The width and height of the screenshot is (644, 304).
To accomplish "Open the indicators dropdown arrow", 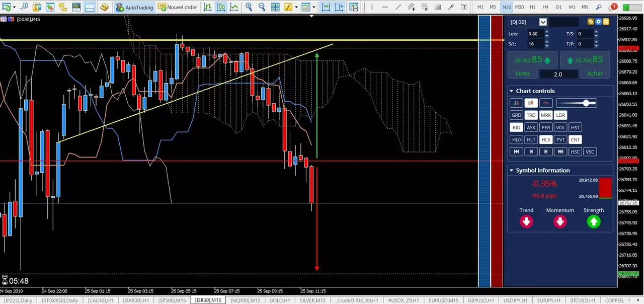I will click(x=296, y=7).
